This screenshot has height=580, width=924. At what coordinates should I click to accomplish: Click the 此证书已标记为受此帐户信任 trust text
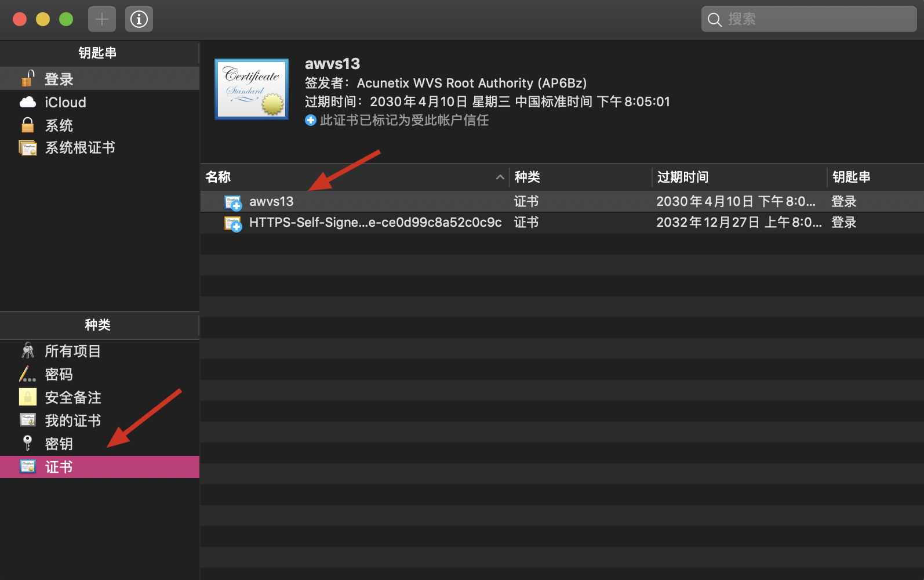[x=404, y=120]
